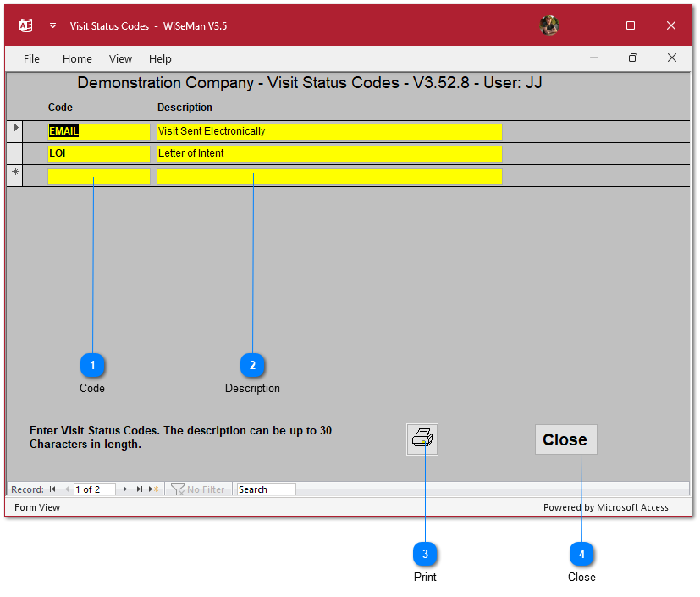Advance to next record arrow
The height and width of the screenshot is (597, 700).
125,489
